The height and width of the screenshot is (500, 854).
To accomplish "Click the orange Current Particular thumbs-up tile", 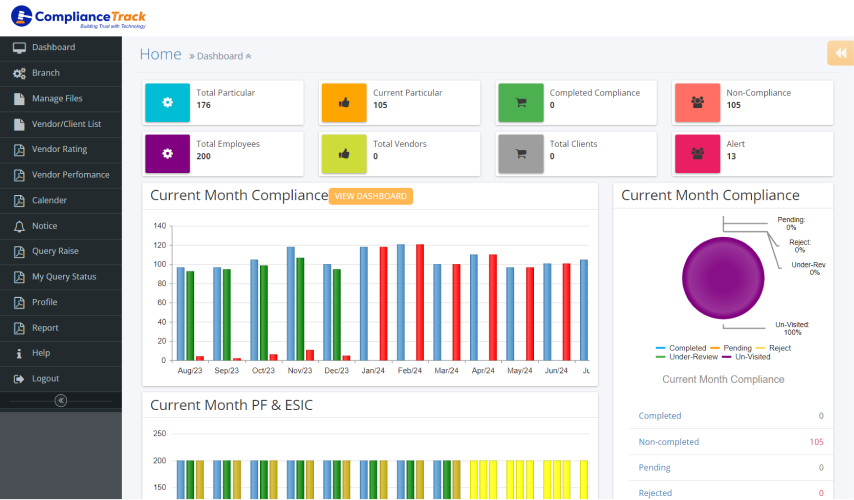I will pos(344,102).
